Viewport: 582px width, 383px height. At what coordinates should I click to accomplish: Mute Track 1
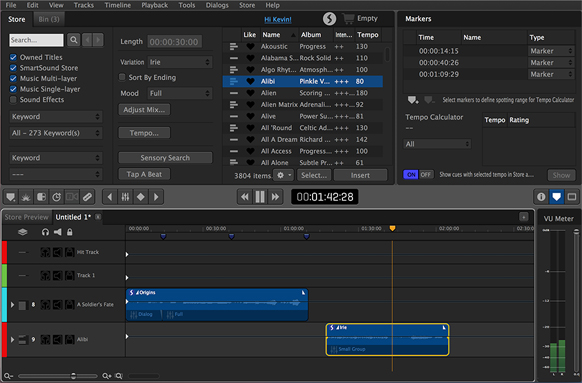pos(58,275)
